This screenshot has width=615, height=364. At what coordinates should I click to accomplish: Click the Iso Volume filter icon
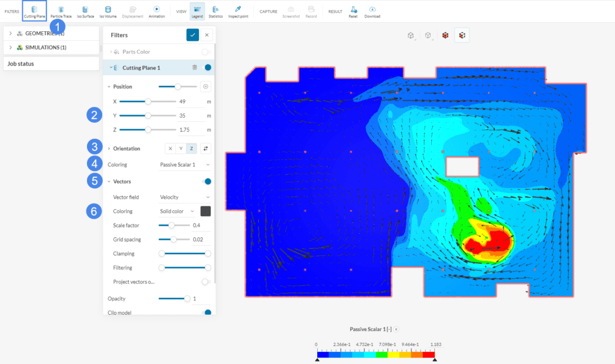click(108, 11)
